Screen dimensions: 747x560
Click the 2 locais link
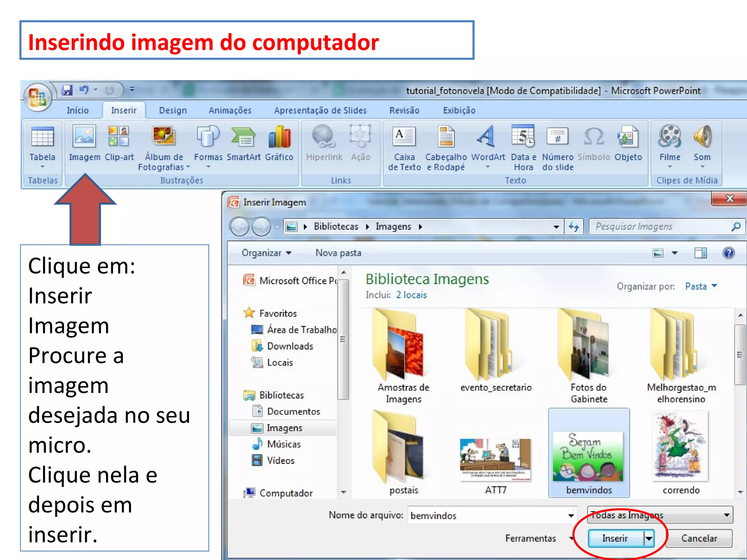point(411,295)
